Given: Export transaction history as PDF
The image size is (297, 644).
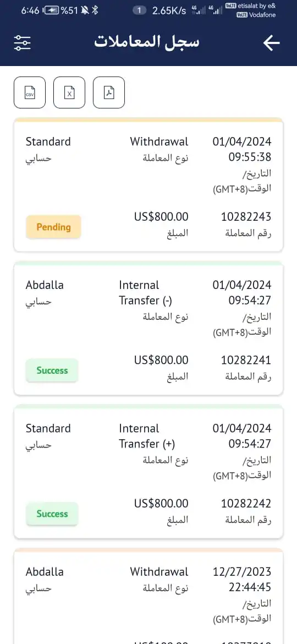Looking at the screenshot, I should pyautogui.click(x=109, y=92).
